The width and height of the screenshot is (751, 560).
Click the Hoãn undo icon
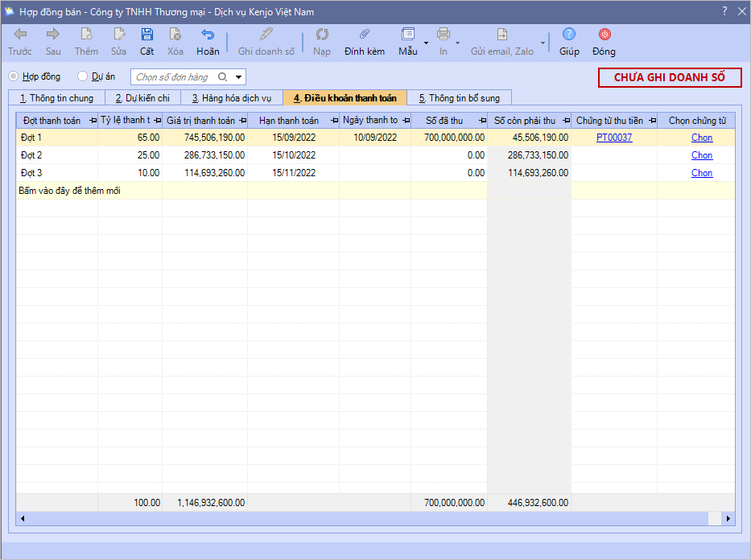click(x=208, y=35)
